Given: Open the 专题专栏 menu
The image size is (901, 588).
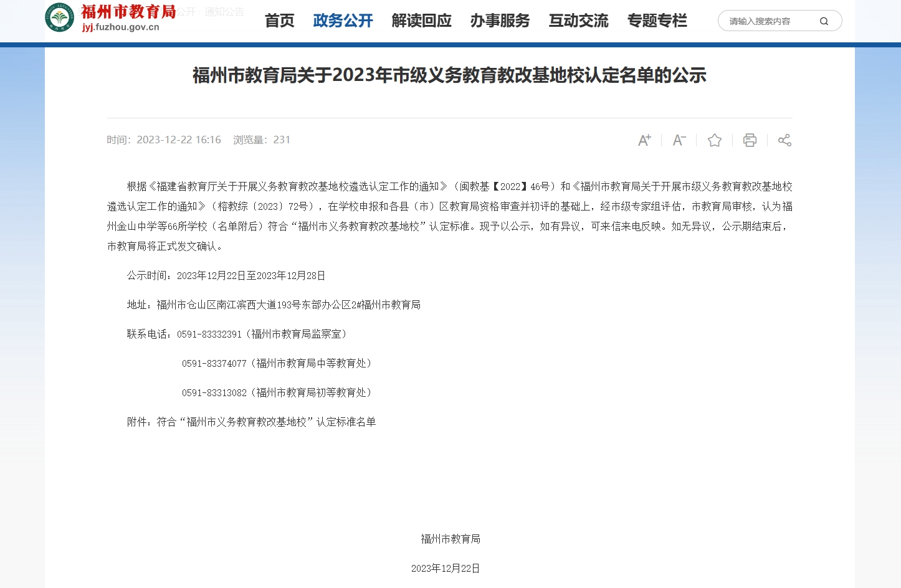Looking at the screenshot, I should click(657, 21).
